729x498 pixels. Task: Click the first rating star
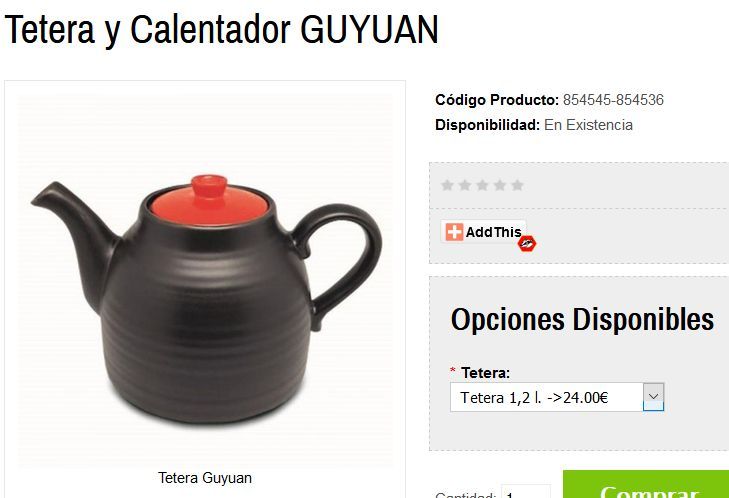[447, 186]
